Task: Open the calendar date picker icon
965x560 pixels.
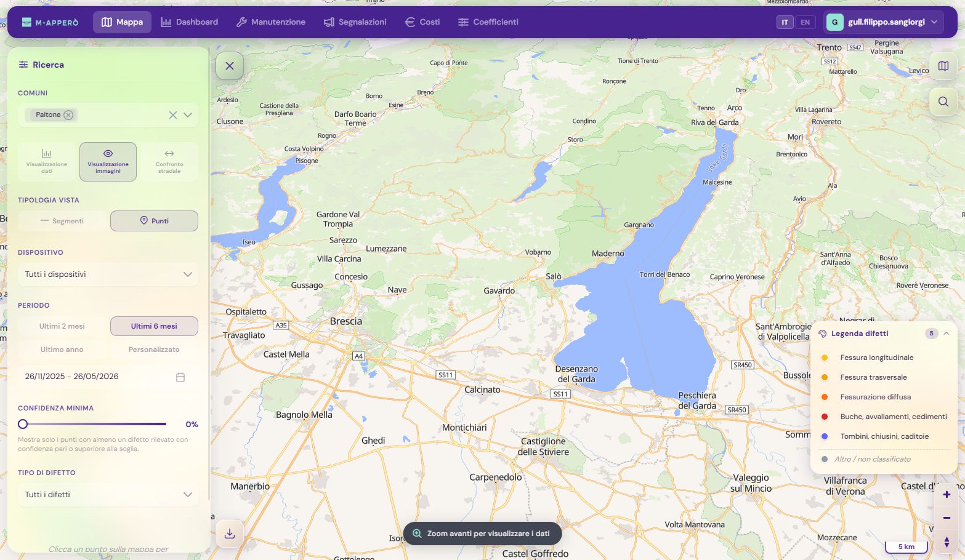Action: pos(180,377)
